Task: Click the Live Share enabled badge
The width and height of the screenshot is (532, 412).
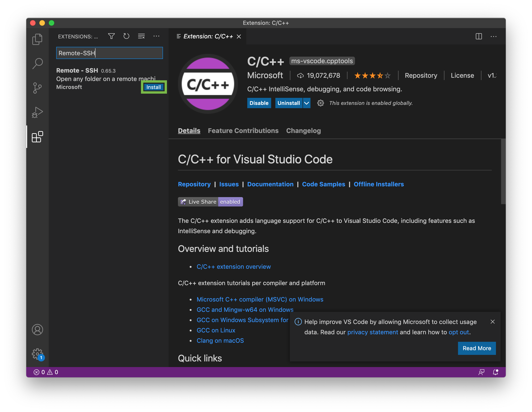Action: coord(211,202)
